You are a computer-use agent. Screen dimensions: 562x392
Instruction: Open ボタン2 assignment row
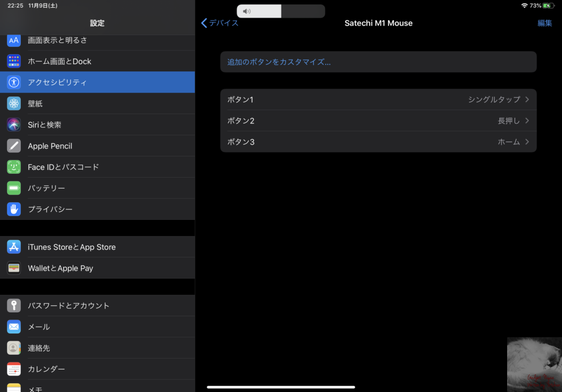(378, 121)
